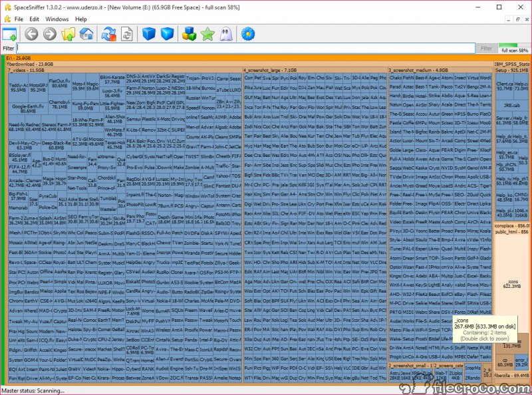Focus the Filter text field
The image size is (532, 395).
pos(246,48)
